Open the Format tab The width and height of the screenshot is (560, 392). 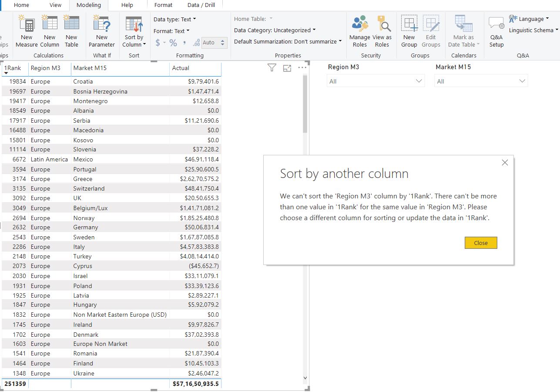tap(163, 5)
